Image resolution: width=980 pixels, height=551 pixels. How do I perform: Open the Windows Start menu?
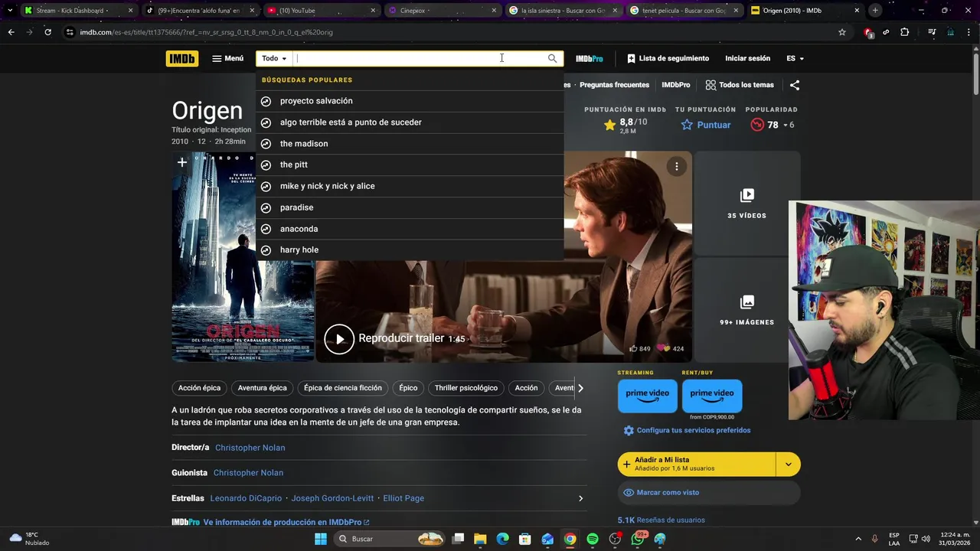321,539
